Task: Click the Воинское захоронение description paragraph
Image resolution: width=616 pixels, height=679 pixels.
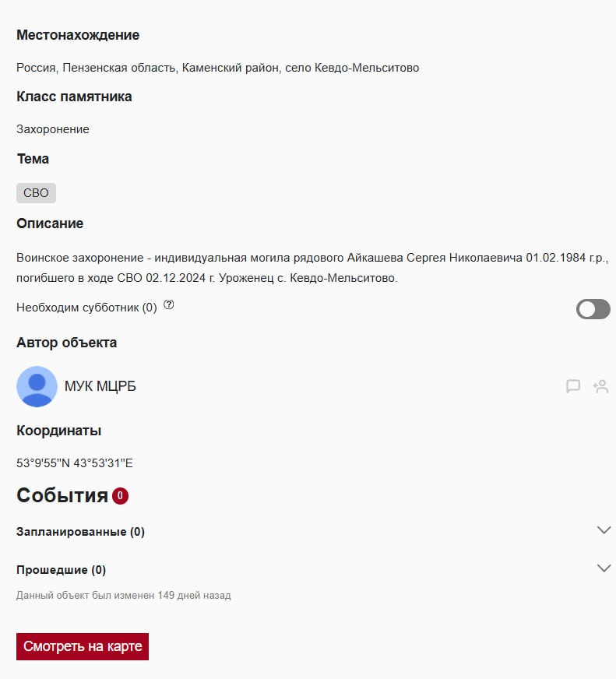Action: click(312, 267)
